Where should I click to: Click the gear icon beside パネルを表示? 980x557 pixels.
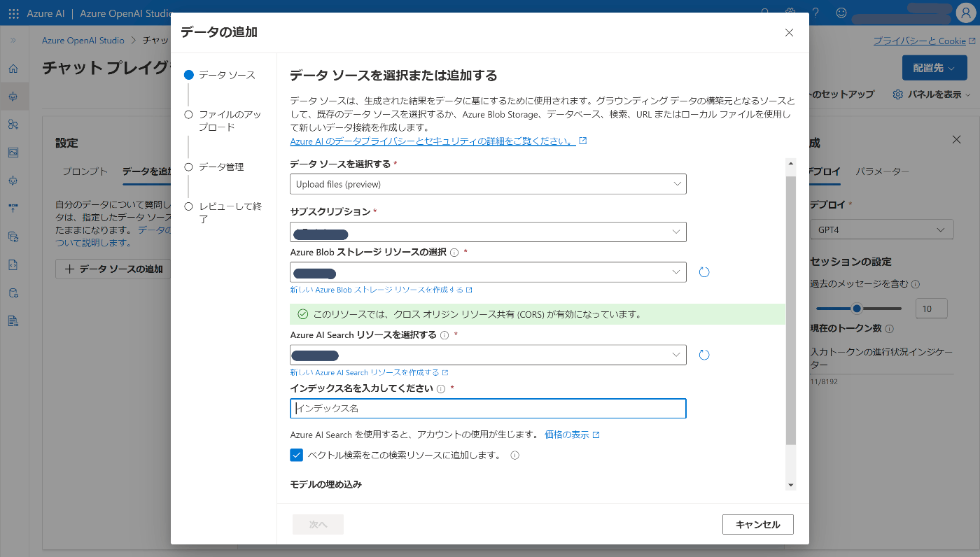coord(897,94)
